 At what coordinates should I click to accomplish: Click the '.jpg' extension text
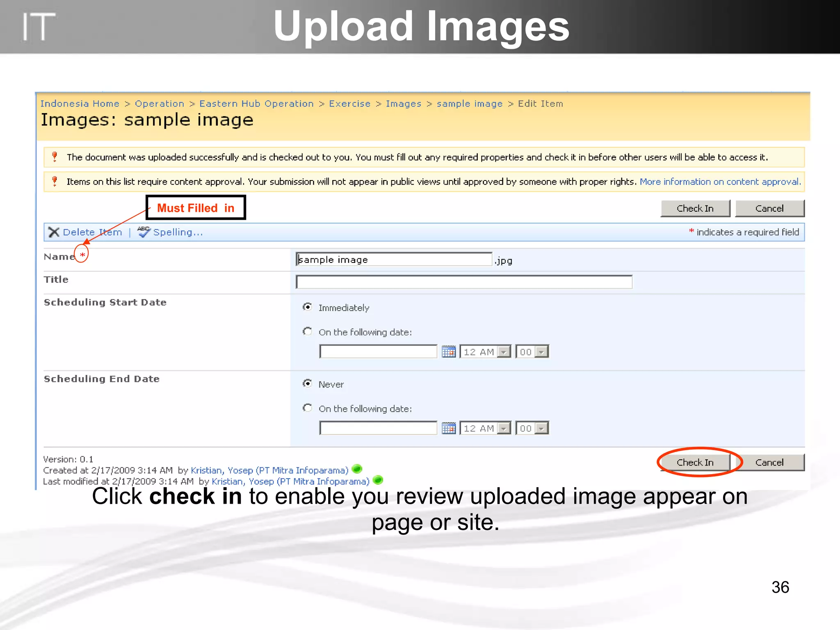pyautogui.click(x=503, y=261)
